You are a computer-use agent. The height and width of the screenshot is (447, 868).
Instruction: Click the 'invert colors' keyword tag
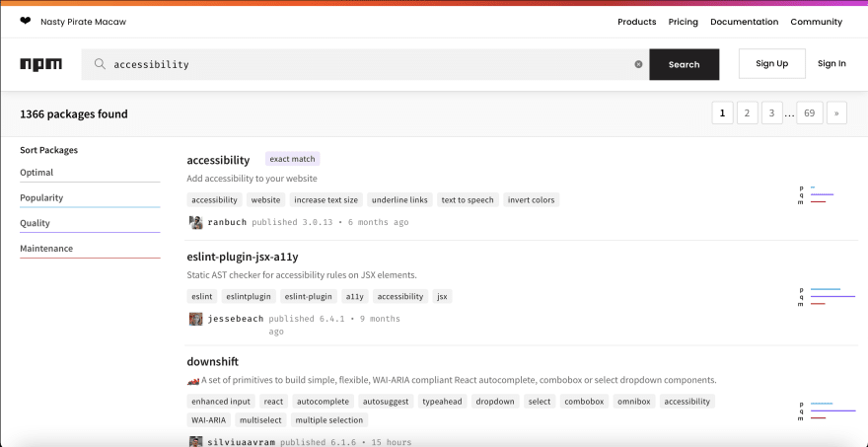(x=531, y=200)
